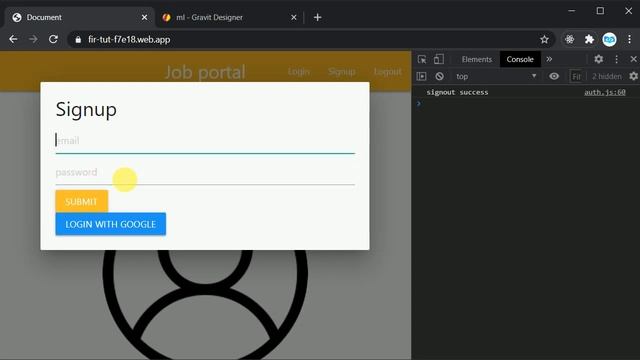Viewport: 640px width, 360px height.
Task: Submit the signup form
Action: (x=82, y=201)
